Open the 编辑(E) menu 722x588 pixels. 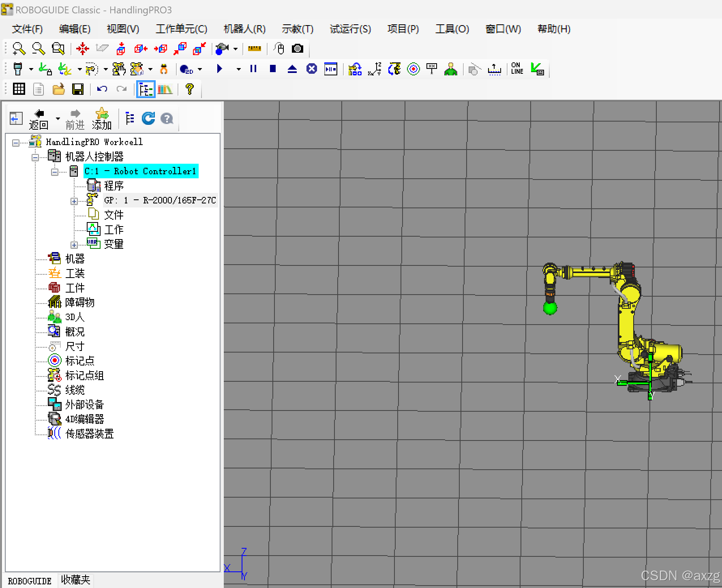75,29
